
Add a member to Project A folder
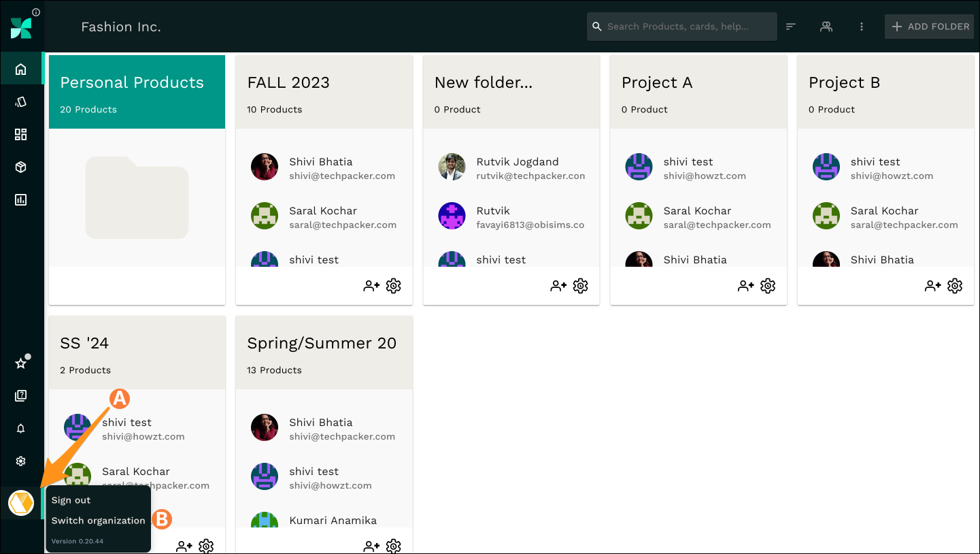pyautogui.click(x=746, y=286)
